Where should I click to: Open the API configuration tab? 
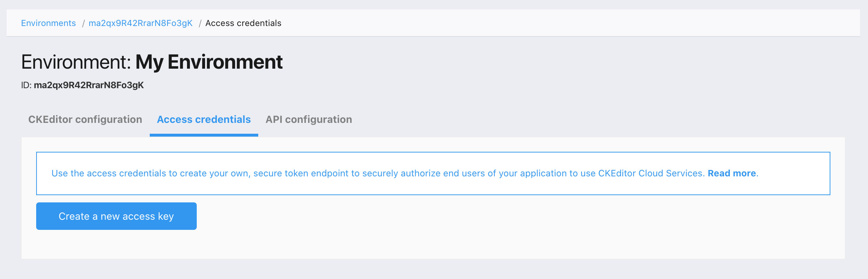coord(309,120)
